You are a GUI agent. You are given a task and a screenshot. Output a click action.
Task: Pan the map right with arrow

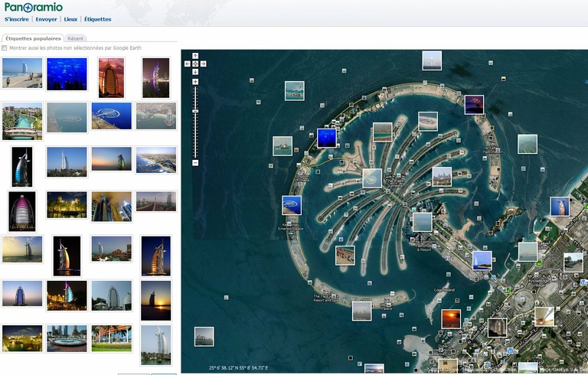202,64
